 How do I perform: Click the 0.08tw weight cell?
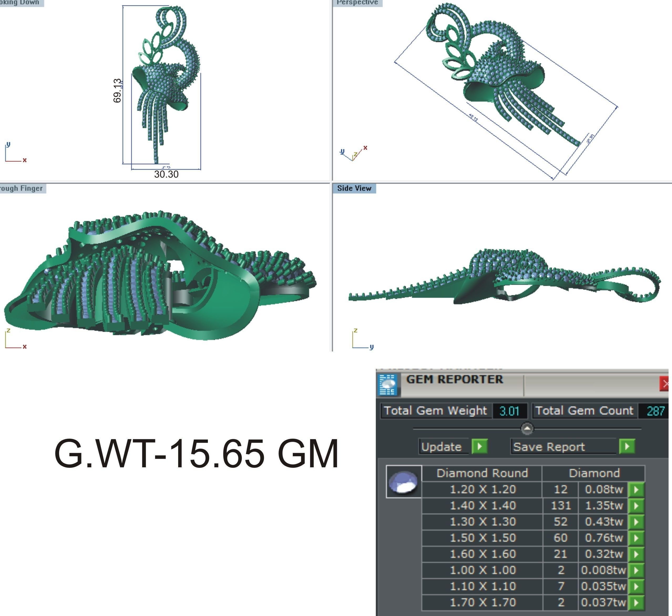tap(603, 489)
